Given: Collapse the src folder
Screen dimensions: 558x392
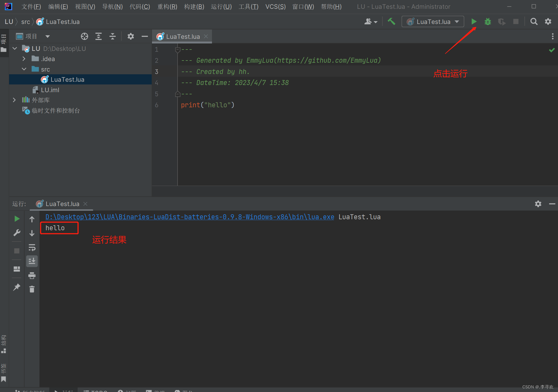Looking at the screenshot, I should coord(24,69).
